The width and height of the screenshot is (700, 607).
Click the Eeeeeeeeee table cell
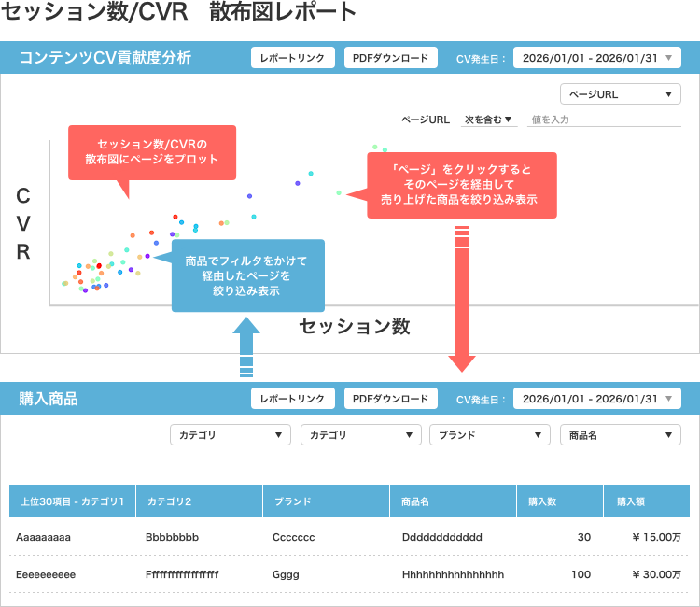pyautogui.click(x=46, y=574)
